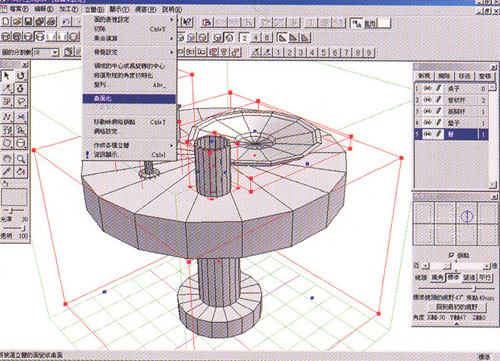The width and height of the screenshot is (500, 361).
Task: Choose the highlighted 曲面化 menu entry
Action: (x=129, y=99)
